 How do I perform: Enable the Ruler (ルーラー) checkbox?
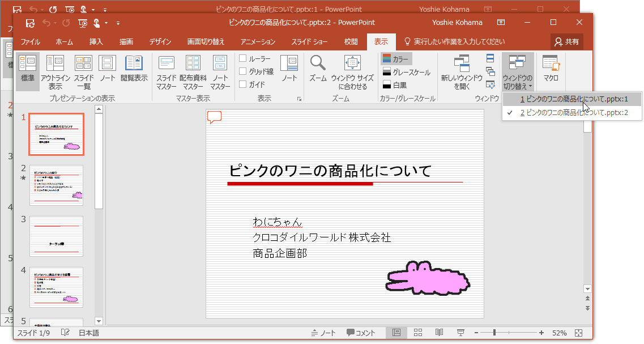pos(243,58)
